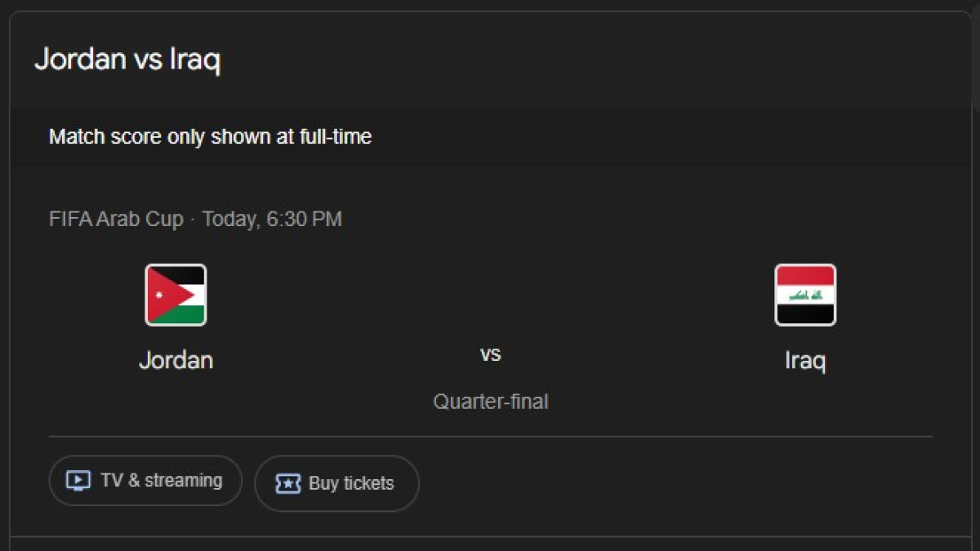This screenshot has height=551, width=980.
Task: Select the Jordan team name below flag
Action: click(176, 360)
